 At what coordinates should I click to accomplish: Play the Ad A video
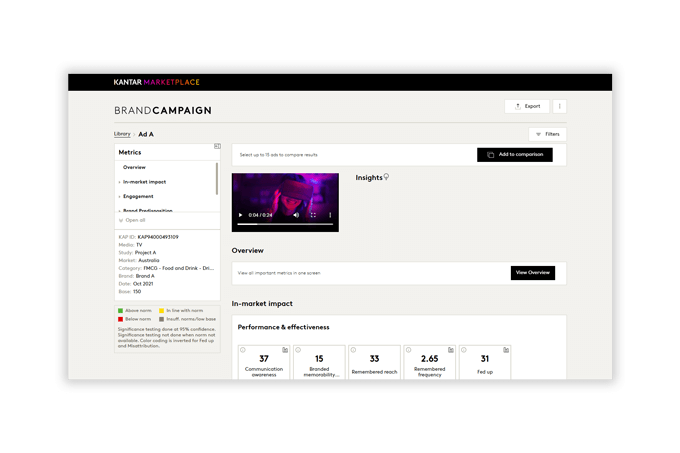[240, 215]
